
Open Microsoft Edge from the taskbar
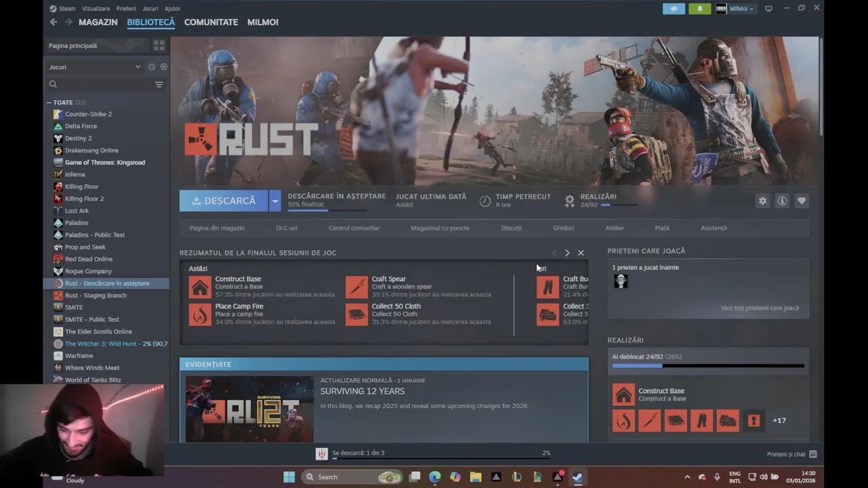pos(435,476)
